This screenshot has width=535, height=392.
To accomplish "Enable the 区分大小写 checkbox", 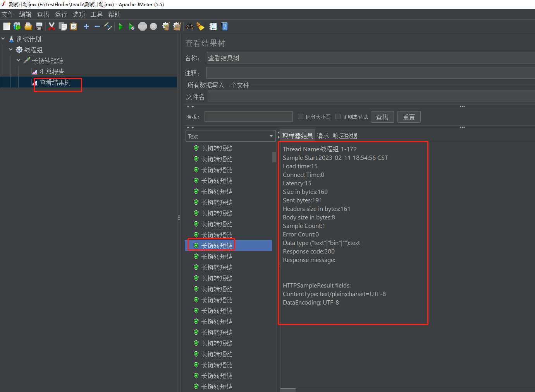I will 301,116.
